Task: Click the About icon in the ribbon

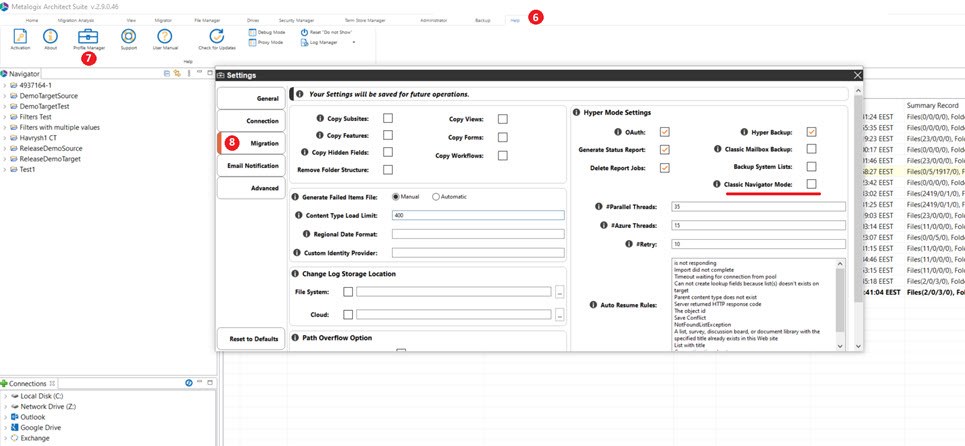Action: pyautogui.click(x=50, y=36)
